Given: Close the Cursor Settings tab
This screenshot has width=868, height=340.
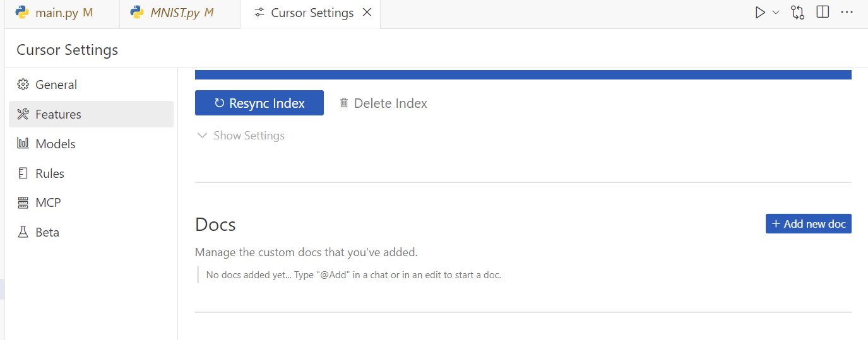Looking at the screenshot, I should pyautogui.click(x=367, y=13).
